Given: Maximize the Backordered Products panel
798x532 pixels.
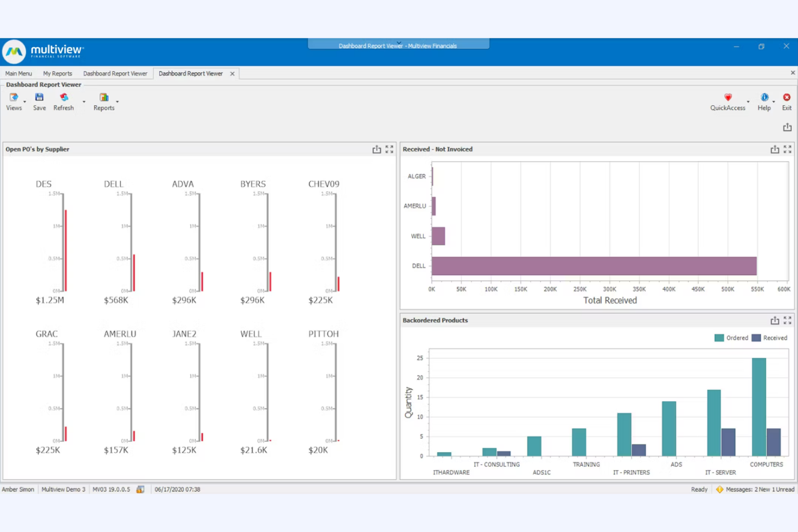Looking at the screenshot, I should (x=787, y=320).
